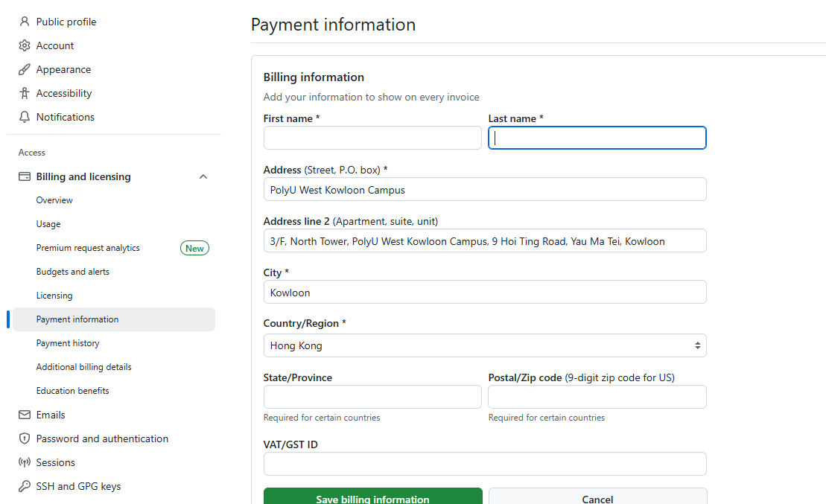
Task: Click the SSH and GPG keys icon
Action: (25, 486)
